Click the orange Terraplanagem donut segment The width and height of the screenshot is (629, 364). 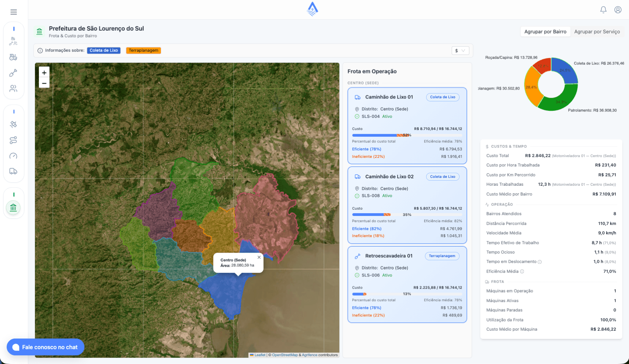tap(531, 87)
